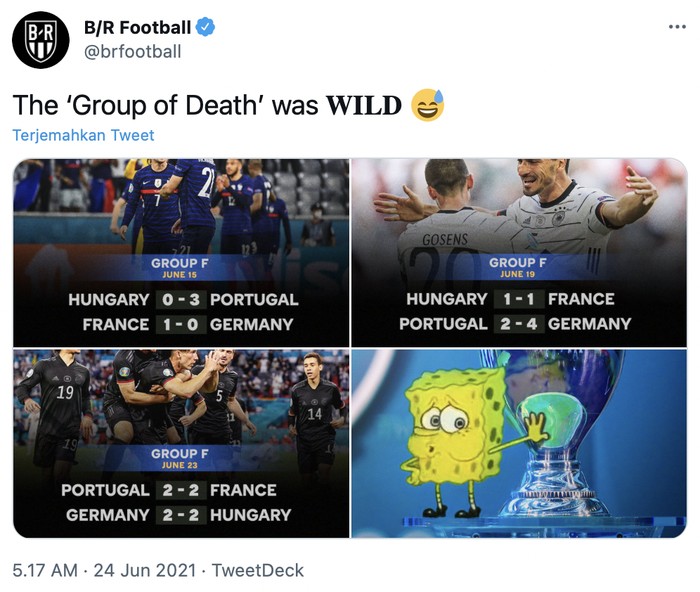Image resolution: width=700 pixels, height=592 pixels.
Task: Click the TweetDeck source label
Action: (257, 570)
